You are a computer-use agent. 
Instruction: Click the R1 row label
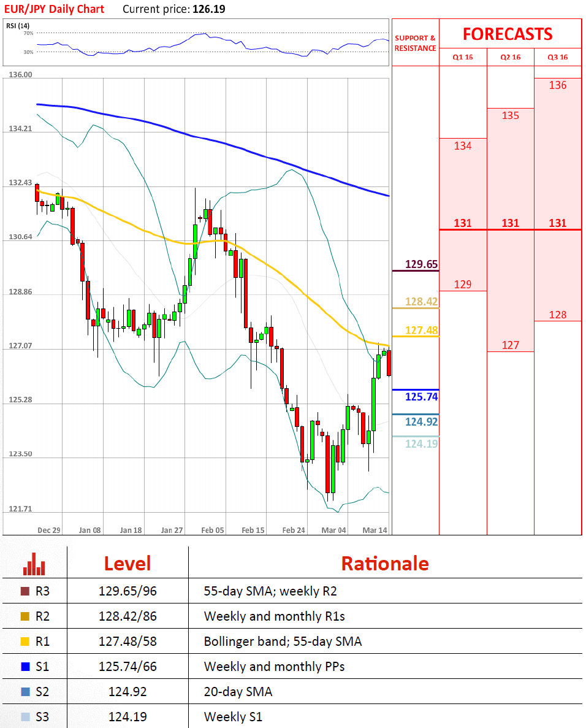pos(42,641)
